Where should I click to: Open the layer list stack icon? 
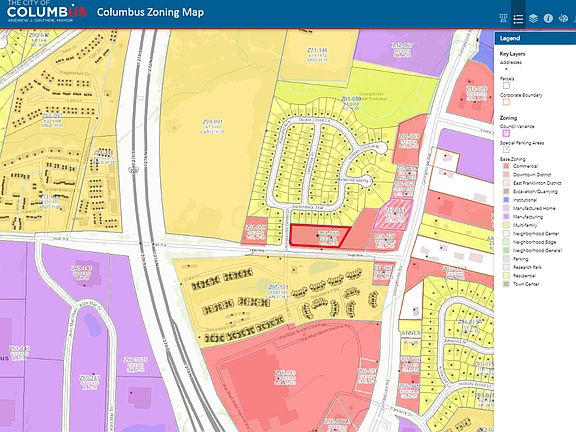[x=533, y=18]
